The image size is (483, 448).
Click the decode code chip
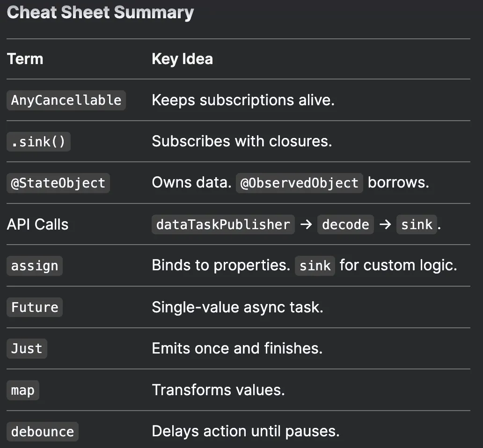346,224
